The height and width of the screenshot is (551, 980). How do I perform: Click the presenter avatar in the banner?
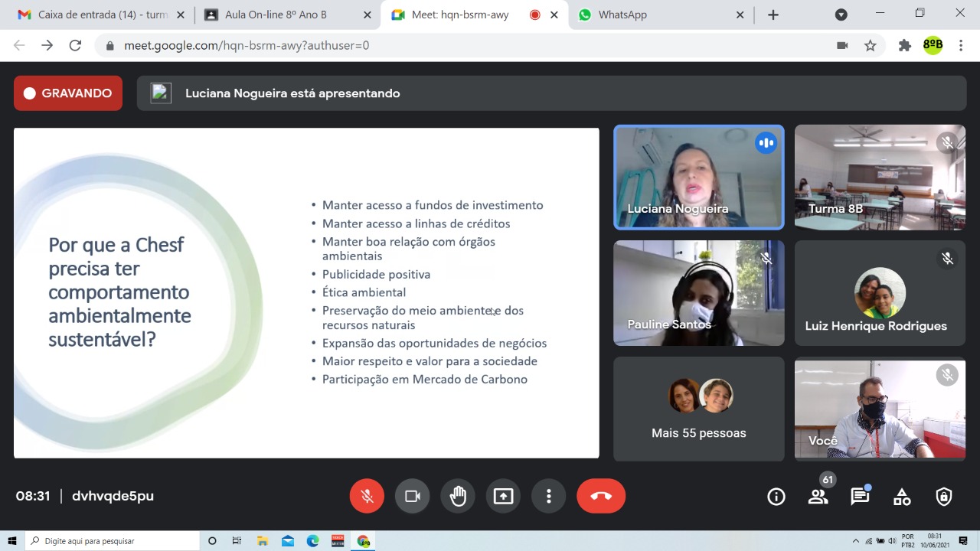tap(161, 93)
